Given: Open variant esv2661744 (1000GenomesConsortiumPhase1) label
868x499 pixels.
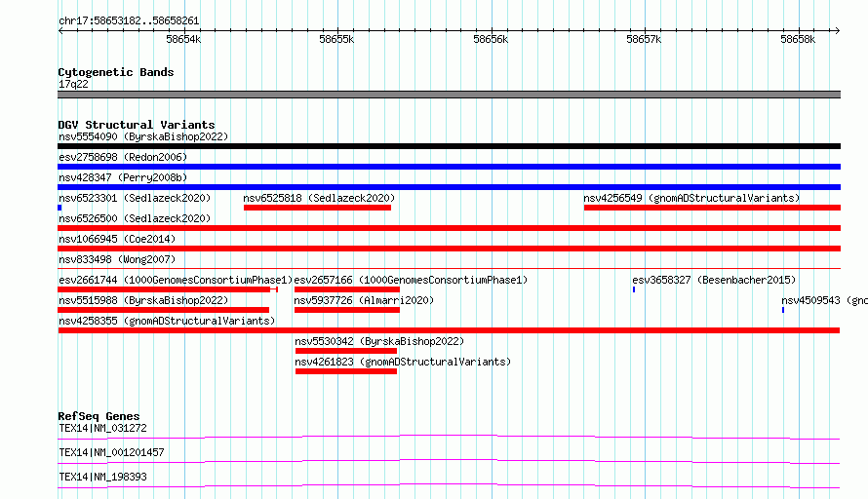Looking at the screenshot, I should click(x=176, y=280).
